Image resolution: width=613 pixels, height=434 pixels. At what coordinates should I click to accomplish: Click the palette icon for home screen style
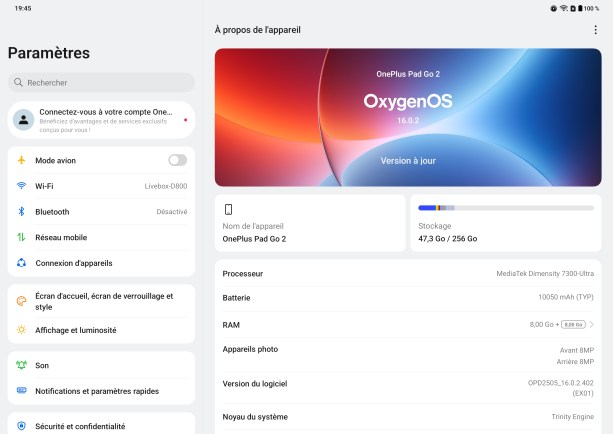point(22,301)
